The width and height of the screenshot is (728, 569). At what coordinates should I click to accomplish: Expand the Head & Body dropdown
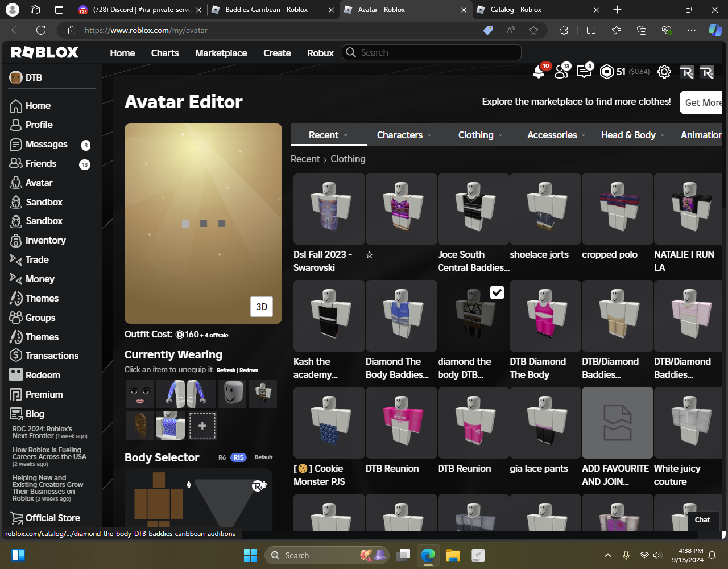point(633,135)
